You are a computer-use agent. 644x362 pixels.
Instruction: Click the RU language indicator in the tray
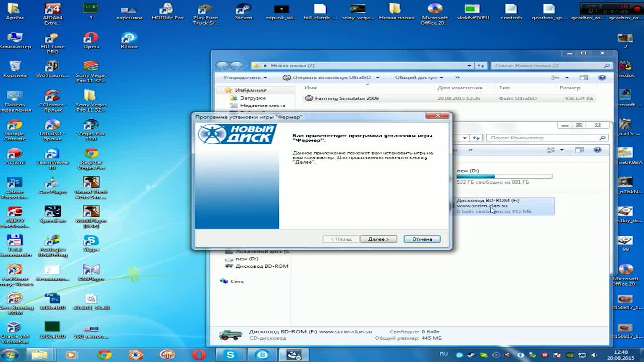[x=444, y=354]
